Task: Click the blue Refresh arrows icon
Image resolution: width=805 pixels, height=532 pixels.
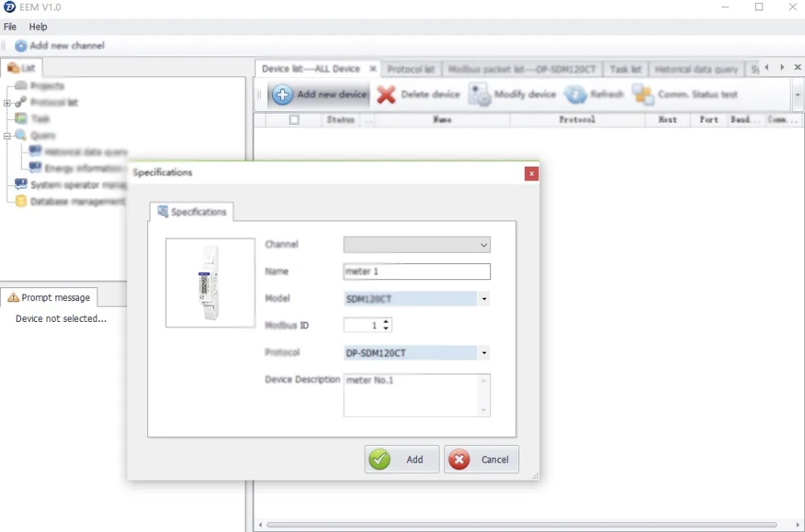Action: (x=575, y=94)
